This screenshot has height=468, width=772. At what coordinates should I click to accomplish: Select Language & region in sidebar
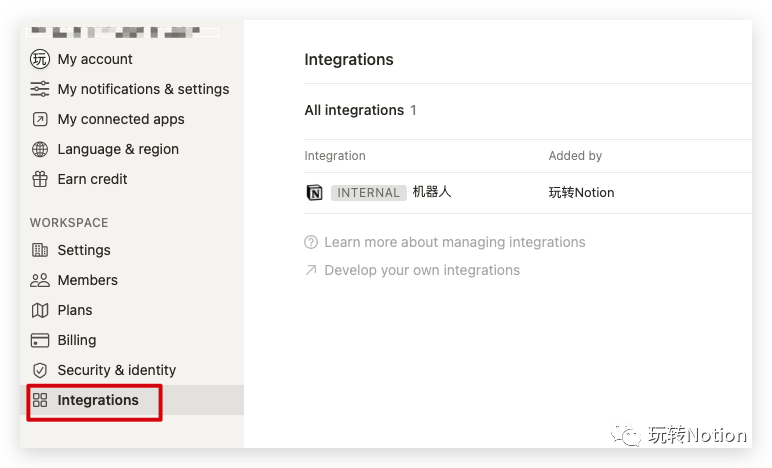[118, 149]
